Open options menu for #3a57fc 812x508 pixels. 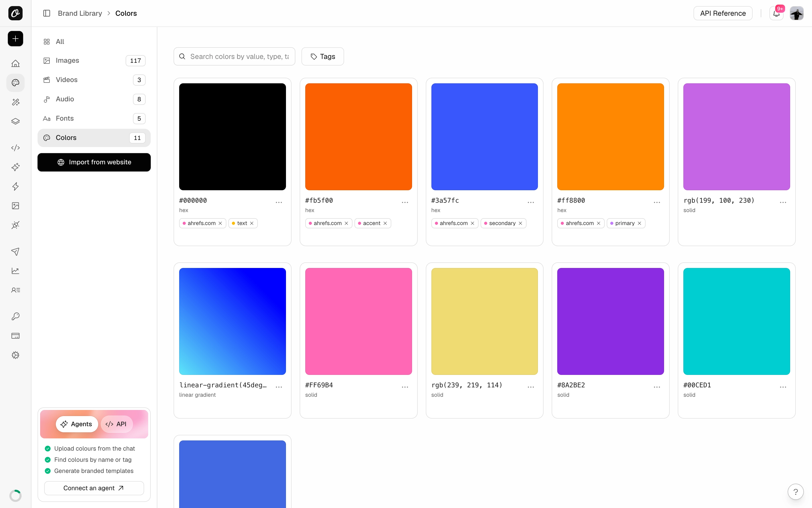[531, 202]
